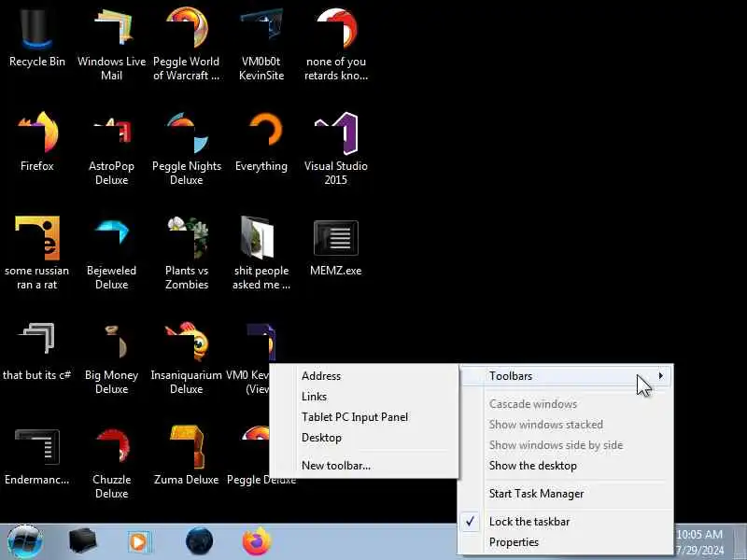Choose Start Task Manager
Viewport: 747px width, 560px height.
pos(566,494)
